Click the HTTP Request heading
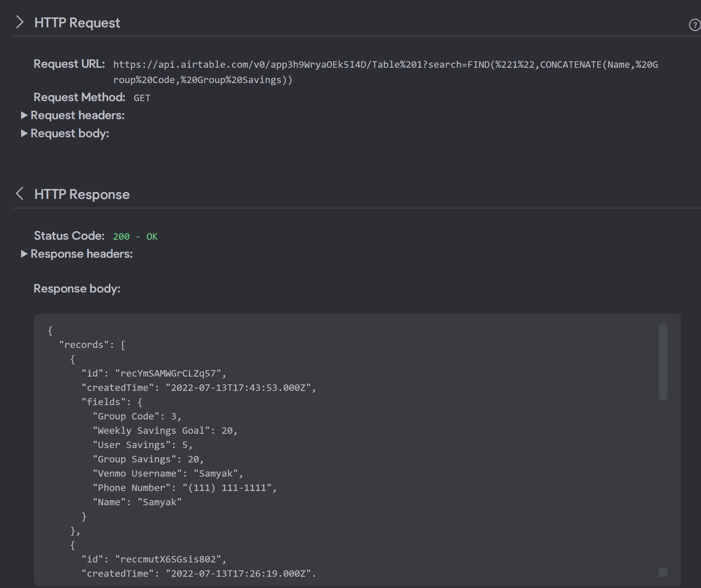 tap(77, 23)
